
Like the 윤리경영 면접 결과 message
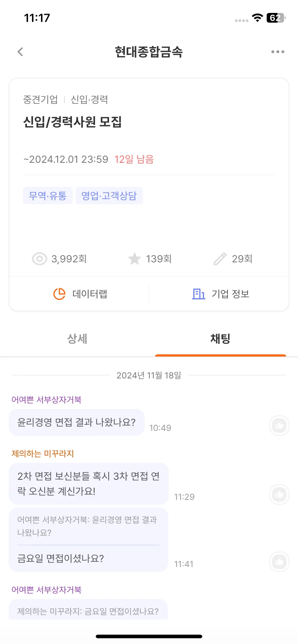[279, 425]
